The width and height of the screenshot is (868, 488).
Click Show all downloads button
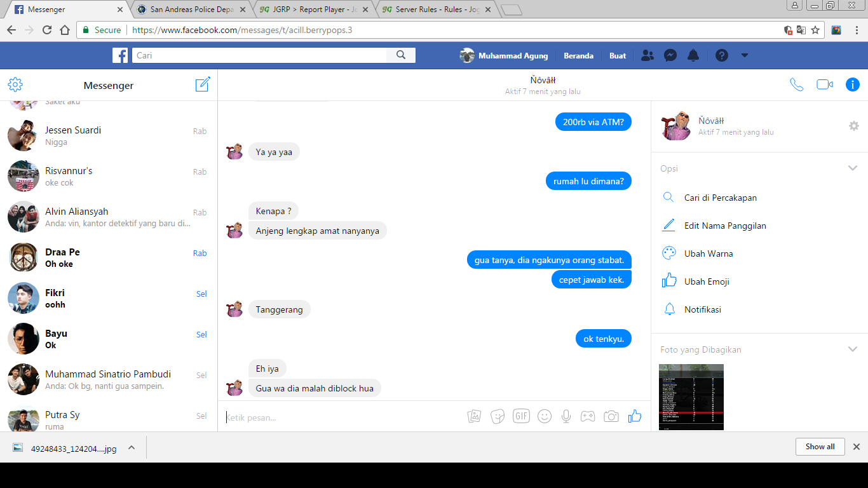(x=820, y=447)
